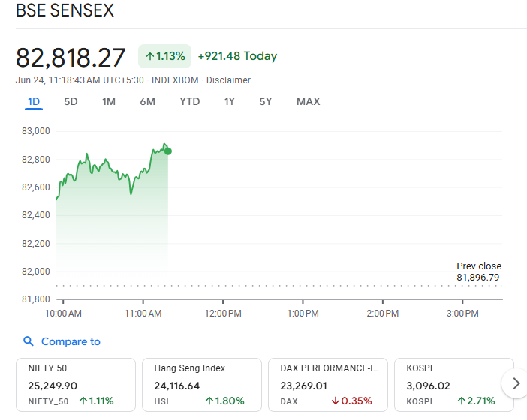The image size is (527, 420).
Task: Switch chart to 1Y range
Action: 229,101
